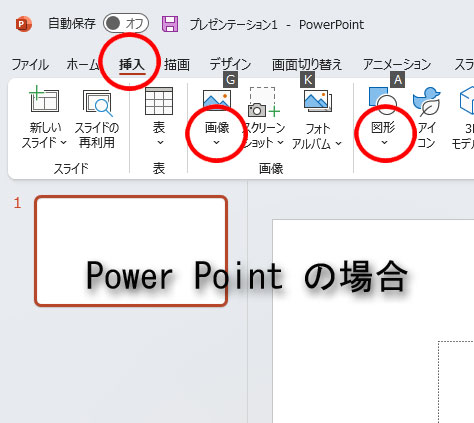Click the 図形 shapes icon
This screenshot has height=423, width=474.
[x=383, y=101]
